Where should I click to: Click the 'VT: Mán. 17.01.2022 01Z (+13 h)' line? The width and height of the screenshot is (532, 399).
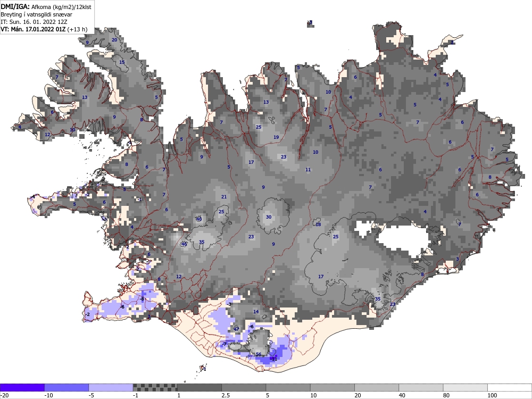point(44,29)
